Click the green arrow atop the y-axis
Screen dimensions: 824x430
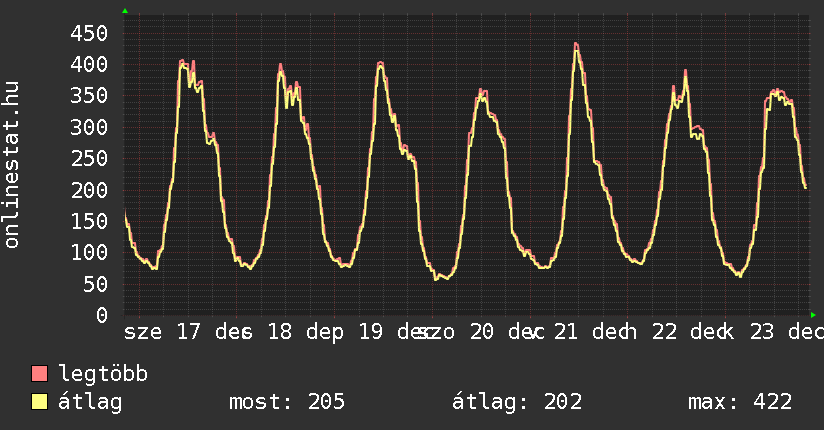click(x=124, y=11)
